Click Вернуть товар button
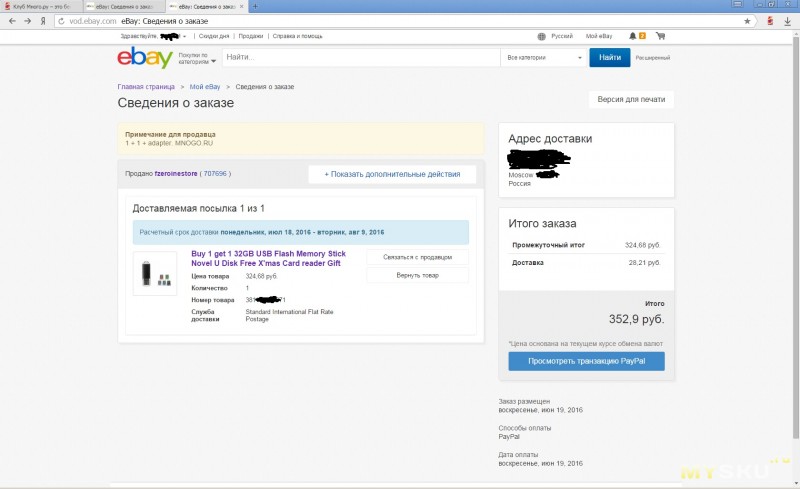Screen dimensions: 800x489 (x=417, y=275)
